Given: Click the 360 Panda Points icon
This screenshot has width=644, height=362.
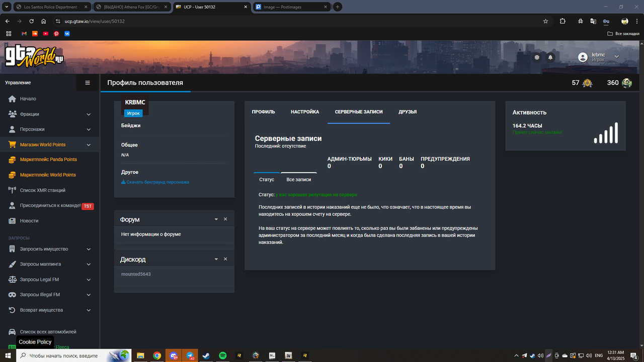Looking at the screenshot, I should click(626, 83).
